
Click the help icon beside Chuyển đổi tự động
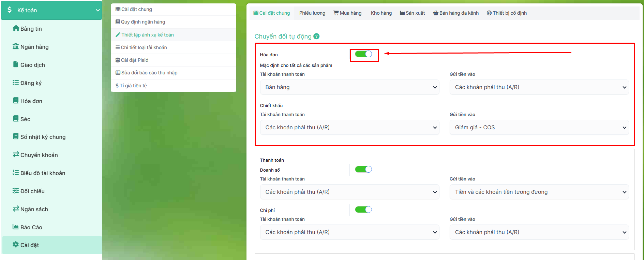(316, 36)
